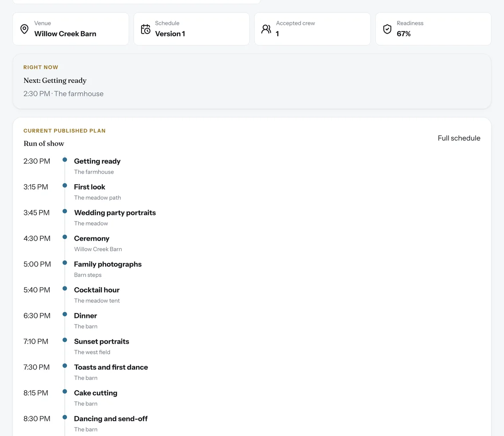Click the Cocktail hour event title
Image resolution: width=504 pixels, height=436 pixels.
point(97,290)
